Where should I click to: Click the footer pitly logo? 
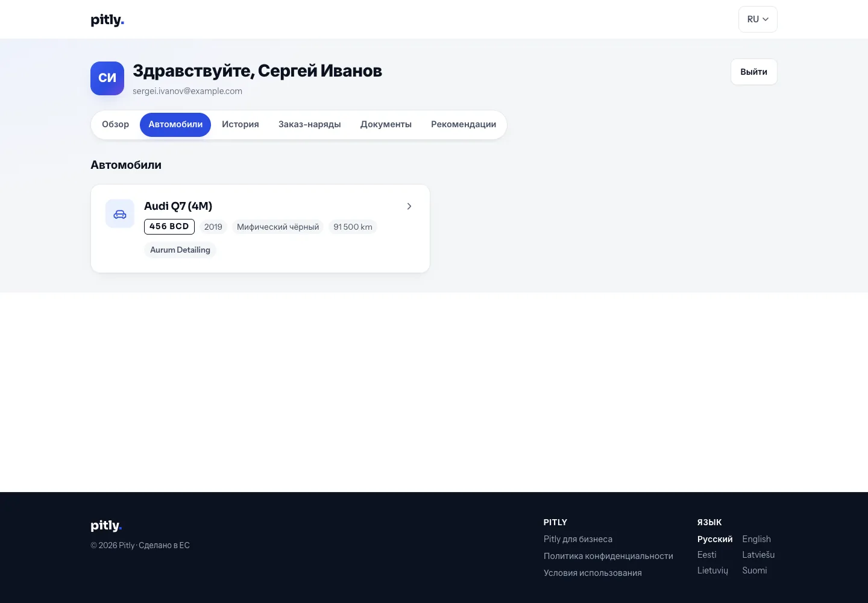tap(106, 525)
